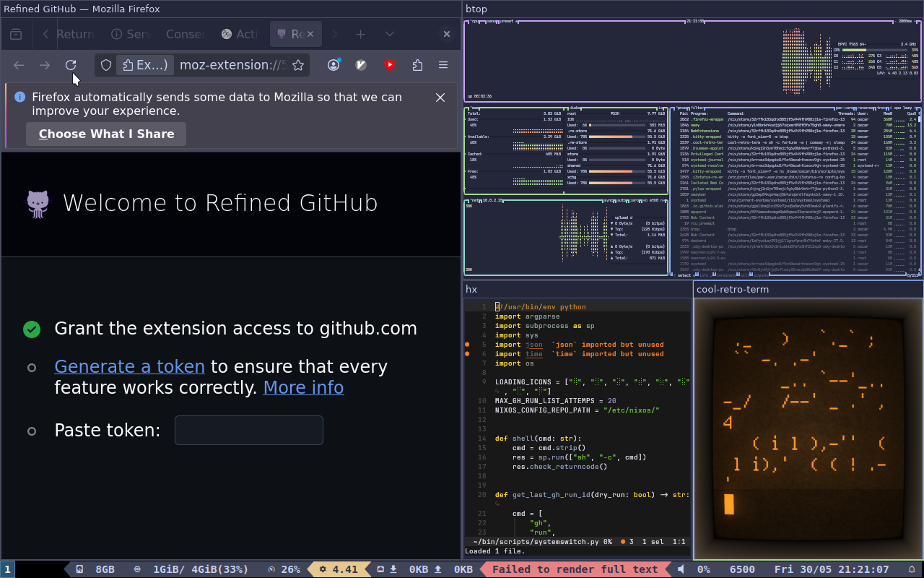The width and height of the screenshot is (924, 578).
Task: Click Failed to render full text block
Action: (x=575, y=569)
